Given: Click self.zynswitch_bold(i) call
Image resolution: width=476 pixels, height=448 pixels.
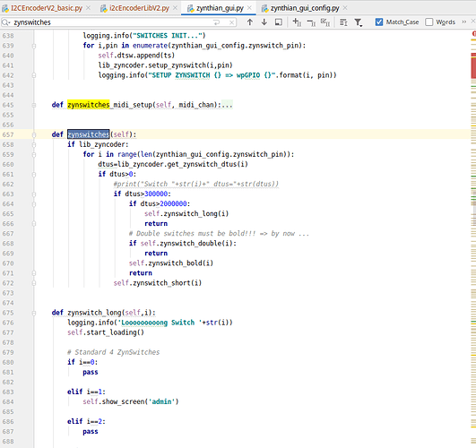Looking at the screenshot, I should tap(171, 263).
